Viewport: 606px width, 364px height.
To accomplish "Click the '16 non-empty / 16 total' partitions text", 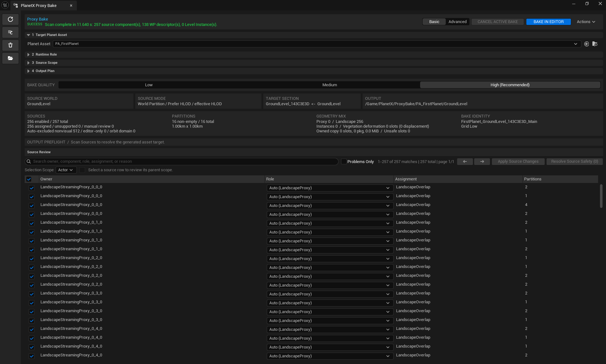I will (193, 122).
